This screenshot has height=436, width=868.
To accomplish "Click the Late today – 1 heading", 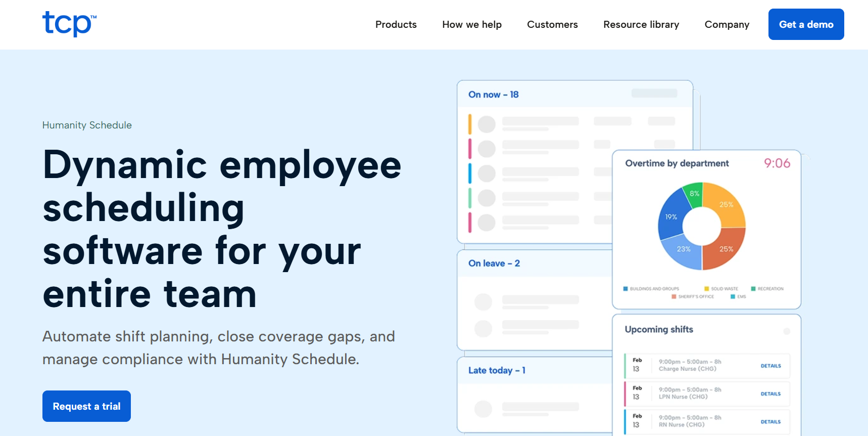I will [497, 370].
